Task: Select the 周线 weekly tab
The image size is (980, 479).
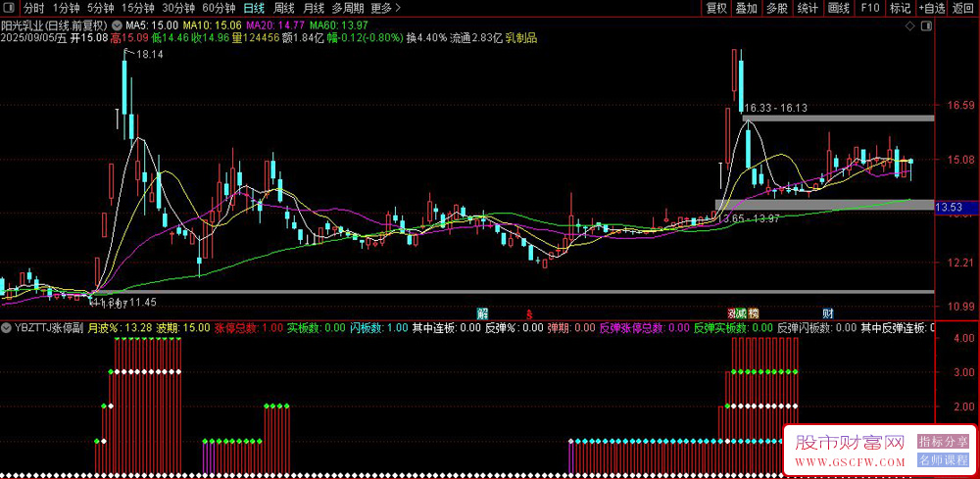Action: pyautogui.click(x=284, y=8)
